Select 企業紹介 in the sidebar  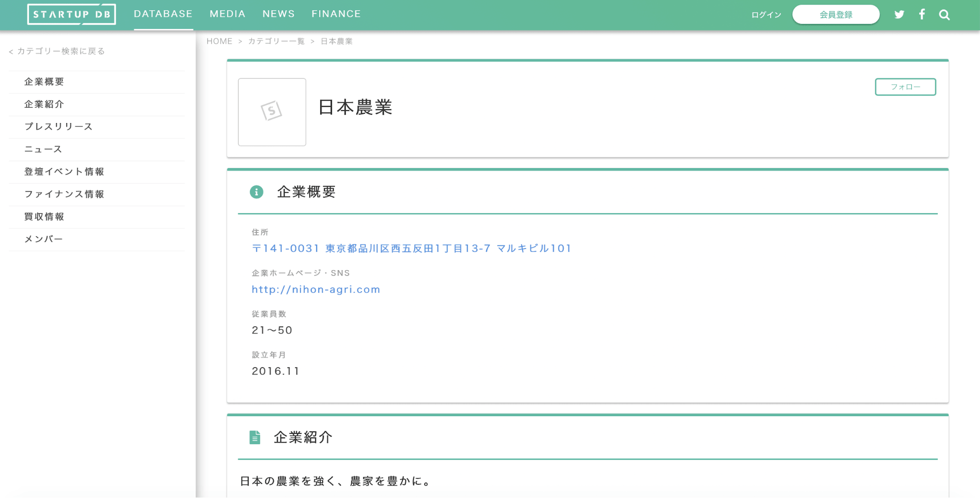pos(97,104)
